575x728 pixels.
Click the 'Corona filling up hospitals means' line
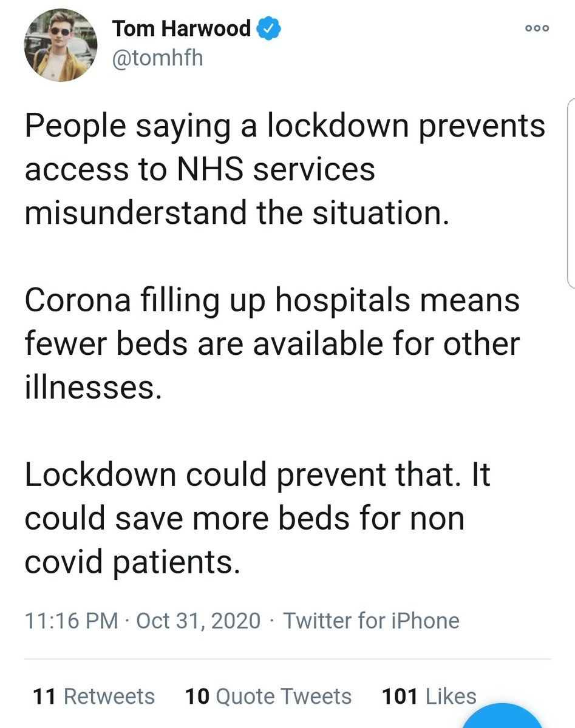tap(272, 302)
